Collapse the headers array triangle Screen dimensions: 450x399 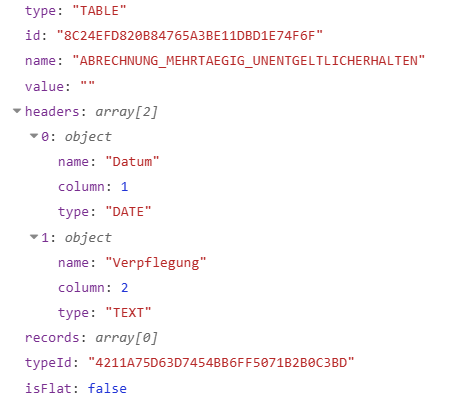pyautogui.click(x=17, y=111)
